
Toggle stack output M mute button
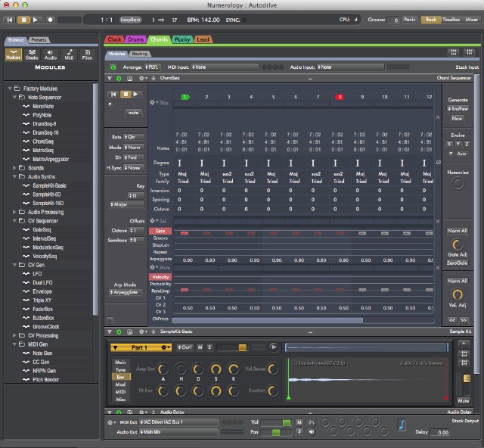tap(299, 422)
